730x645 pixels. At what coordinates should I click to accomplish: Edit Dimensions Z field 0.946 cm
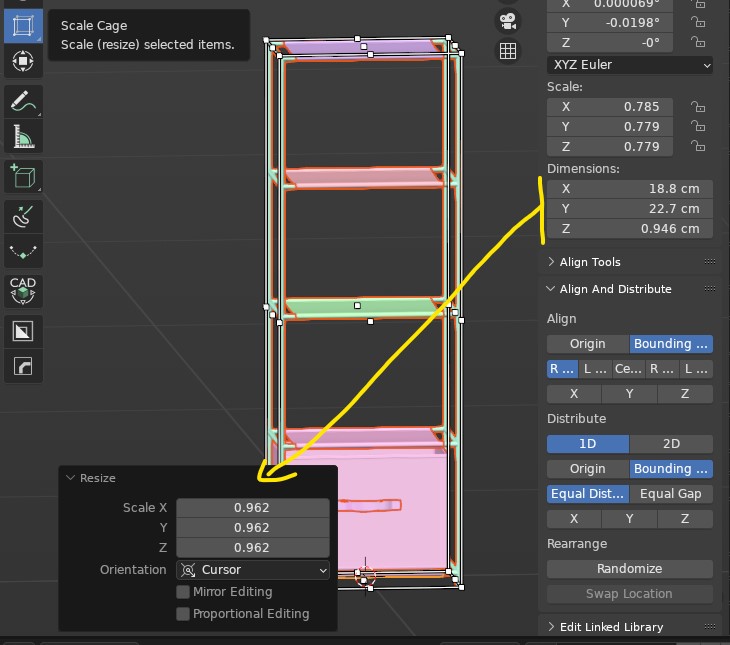point(630,229)
